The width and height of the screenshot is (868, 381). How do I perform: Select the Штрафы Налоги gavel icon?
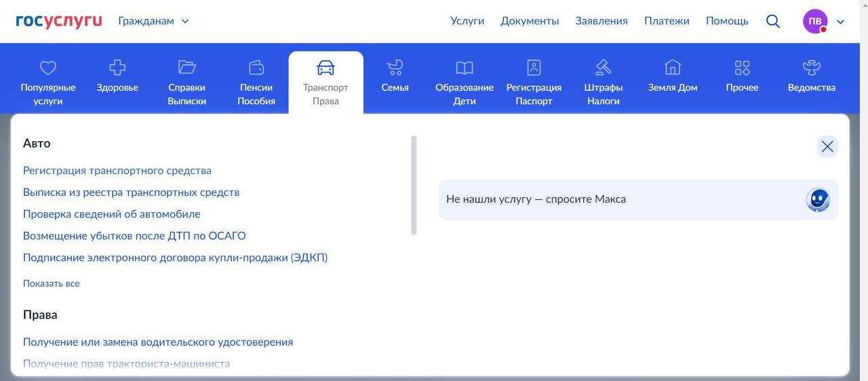[x=604, y=67]
